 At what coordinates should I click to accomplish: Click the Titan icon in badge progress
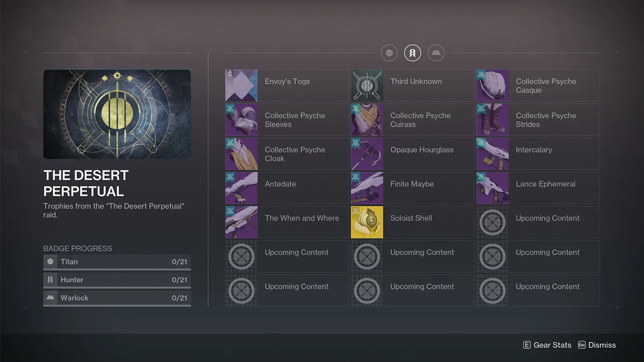[50, 261]
